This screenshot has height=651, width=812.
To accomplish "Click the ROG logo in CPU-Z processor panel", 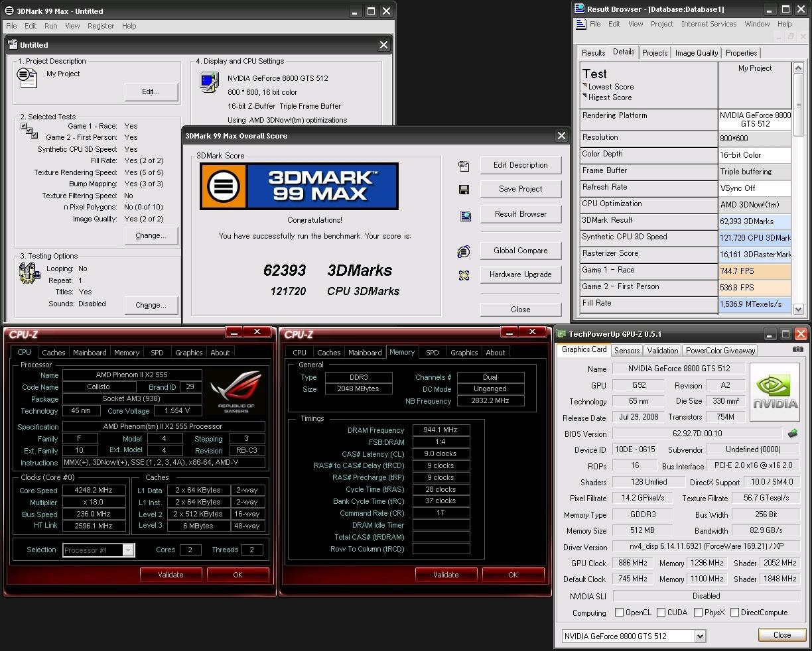I will click(236, 391).
